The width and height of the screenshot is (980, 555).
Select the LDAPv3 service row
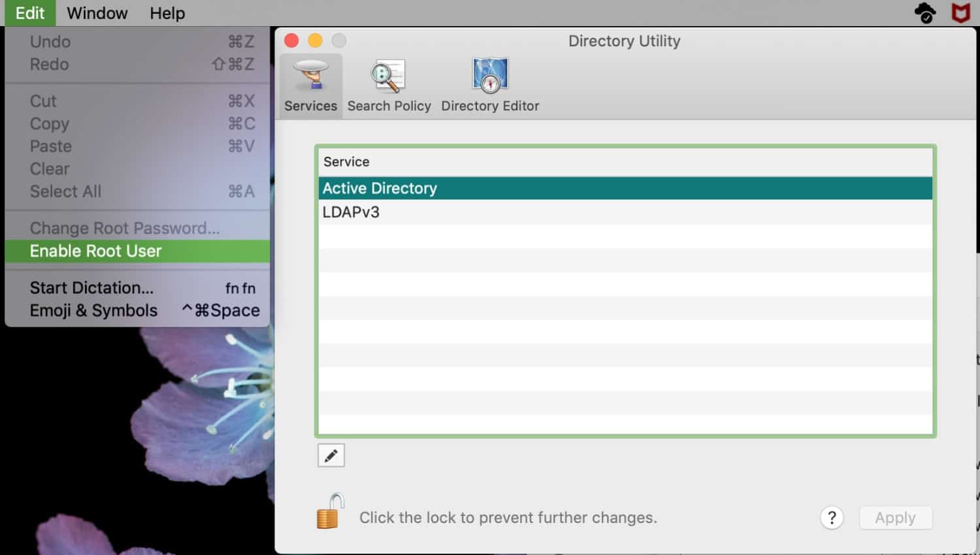point(625,212)
